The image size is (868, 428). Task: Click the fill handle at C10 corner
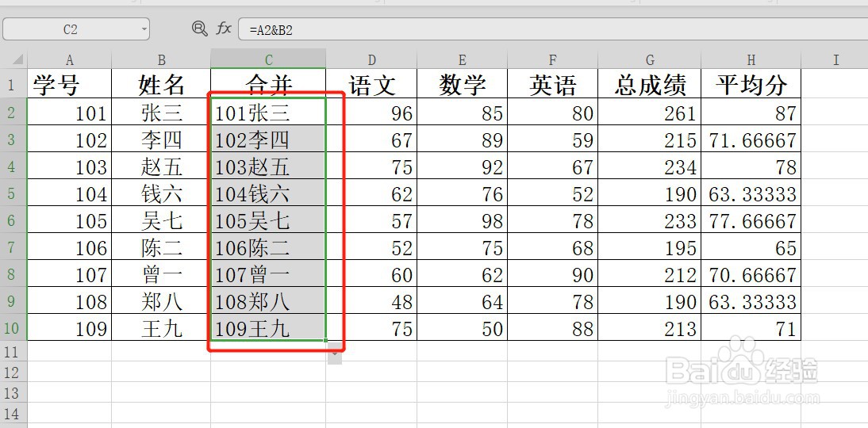(x=325, y=340)
